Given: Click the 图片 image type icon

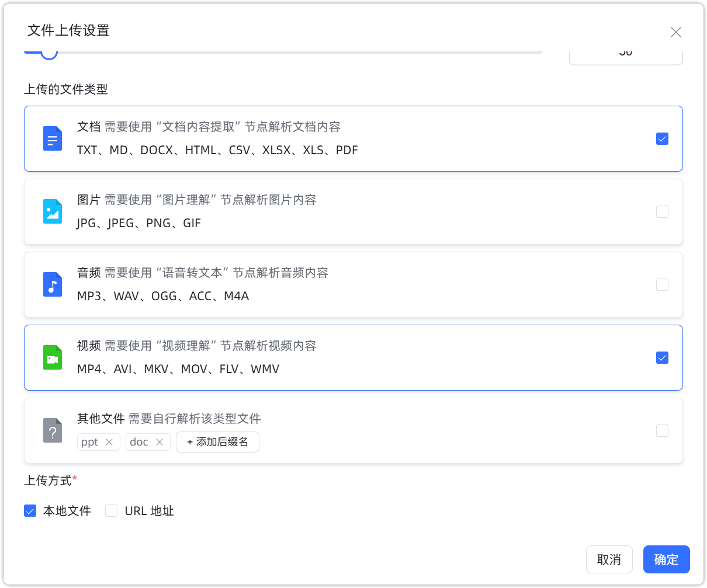Looking at the screenshot, I should [52, 211].
